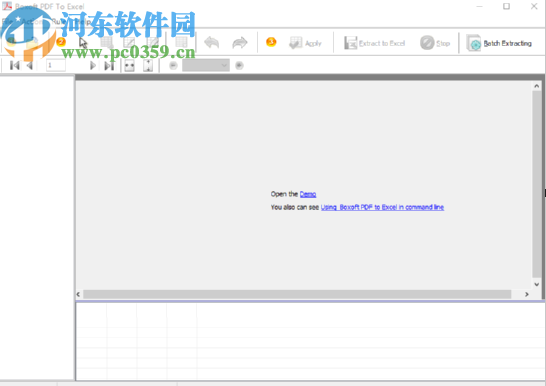Maximize the window
Image resolution: width=546 pixels, height=386 pixels.
point(506,6)
